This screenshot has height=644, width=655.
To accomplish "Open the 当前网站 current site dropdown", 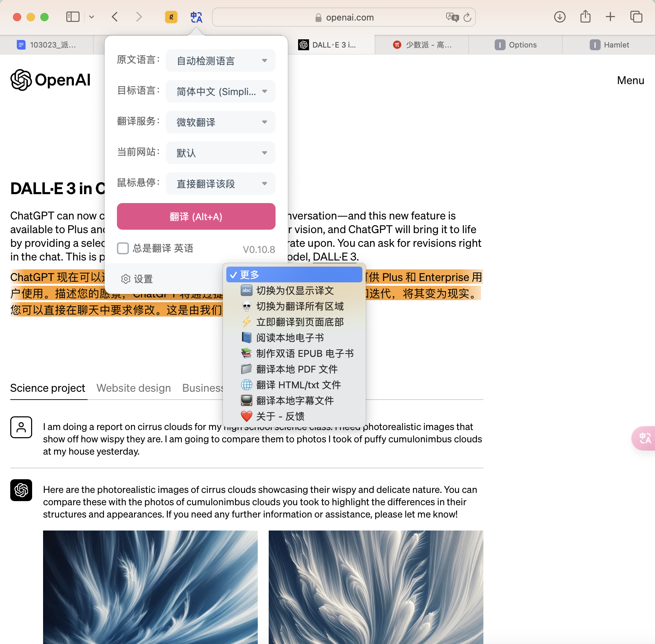I will [220, 153].
